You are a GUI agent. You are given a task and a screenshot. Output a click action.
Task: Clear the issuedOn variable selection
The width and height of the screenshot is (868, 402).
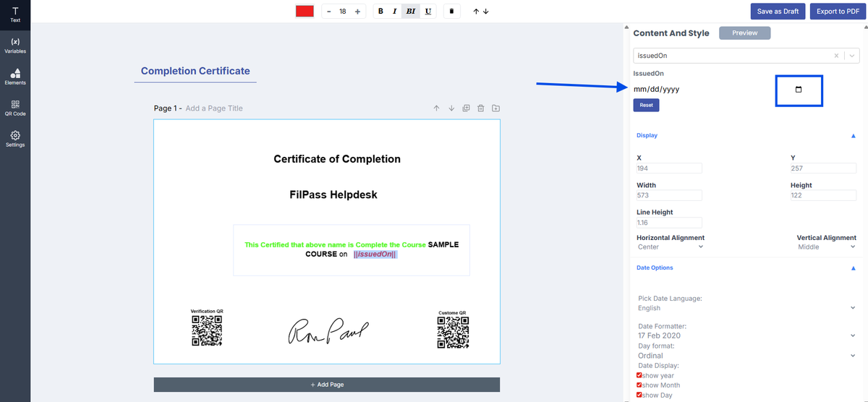[836, 56]
